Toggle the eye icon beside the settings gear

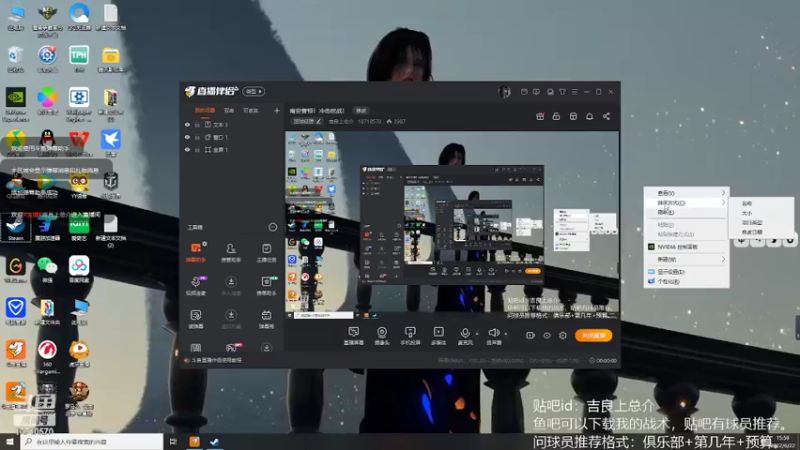[546, 336]
